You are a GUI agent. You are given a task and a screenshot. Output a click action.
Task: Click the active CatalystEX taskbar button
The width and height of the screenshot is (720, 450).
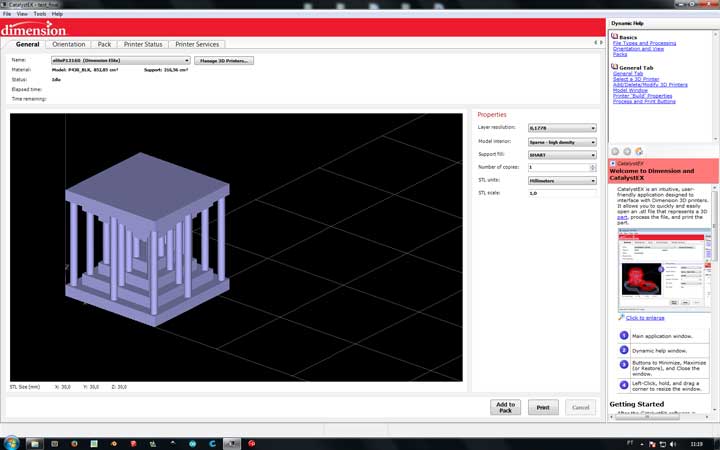point(231,444)
